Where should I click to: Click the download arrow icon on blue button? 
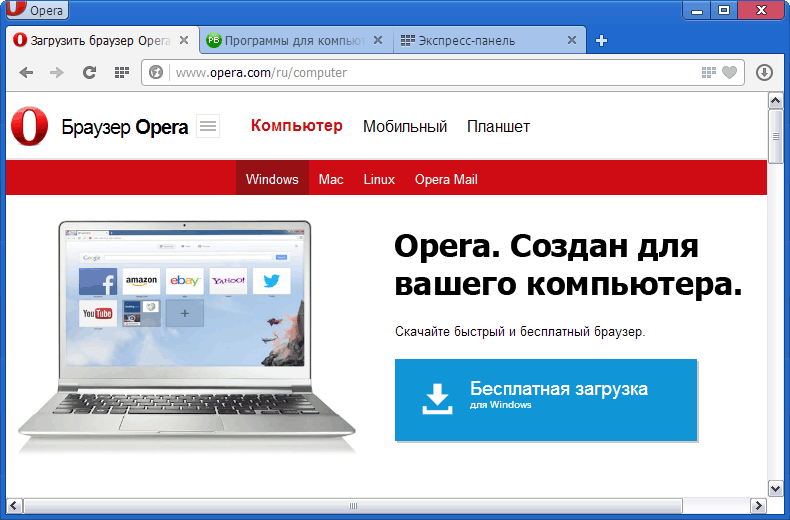point(437,399)
